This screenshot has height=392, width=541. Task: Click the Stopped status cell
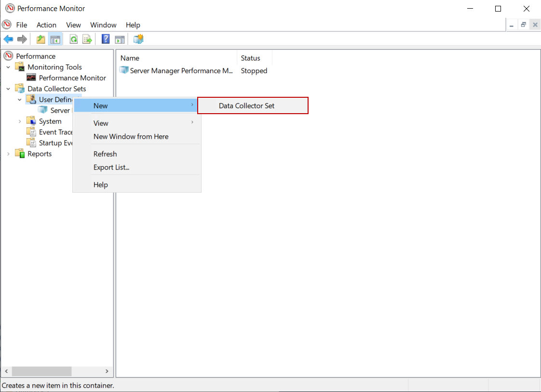pos(254,71)
